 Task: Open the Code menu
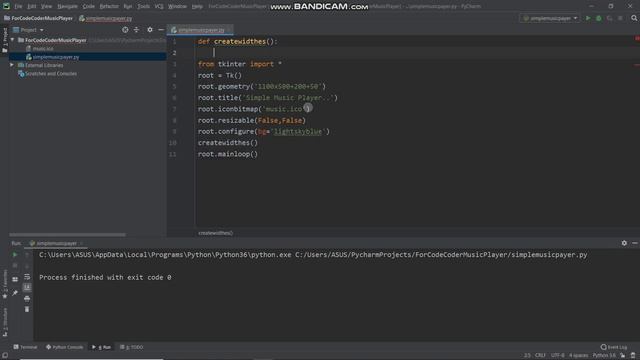[x=88, y=7]
